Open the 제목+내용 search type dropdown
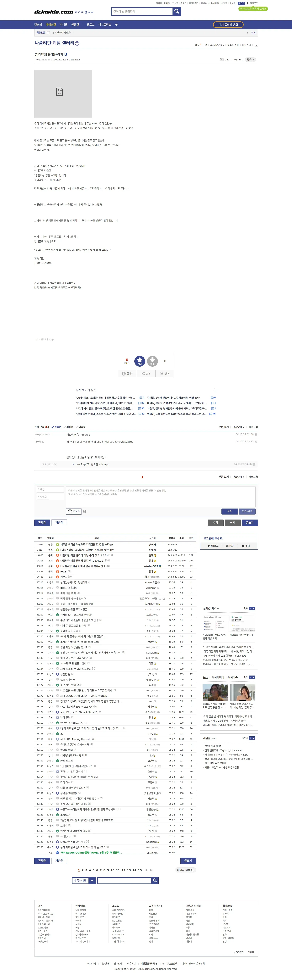This screenshot has width=292, height=980. tap(83, 880)
